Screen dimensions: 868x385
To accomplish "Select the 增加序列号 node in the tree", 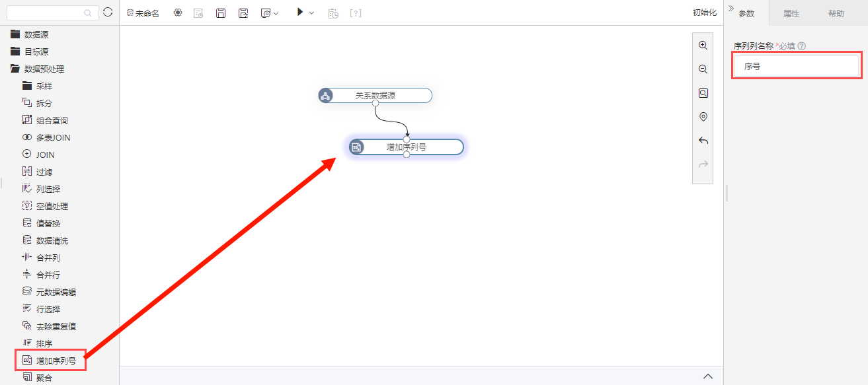I will coord(50,361).
